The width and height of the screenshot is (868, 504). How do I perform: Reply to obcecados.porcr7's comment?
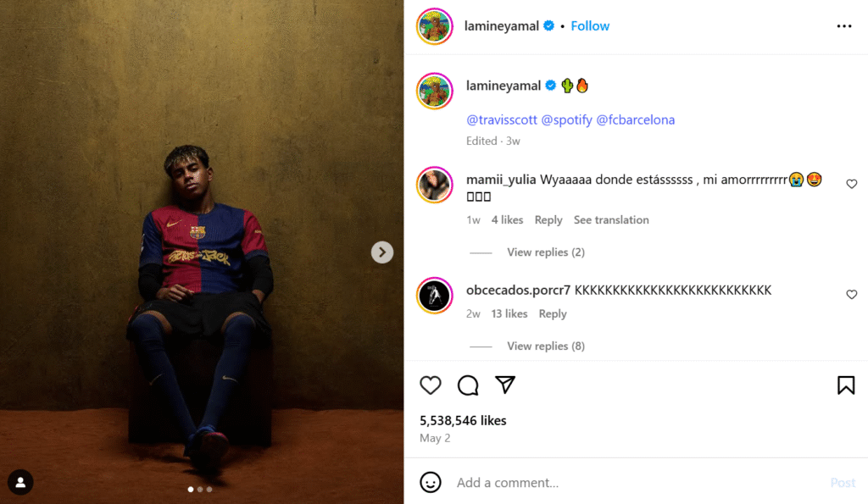click(x=553, y=313)
